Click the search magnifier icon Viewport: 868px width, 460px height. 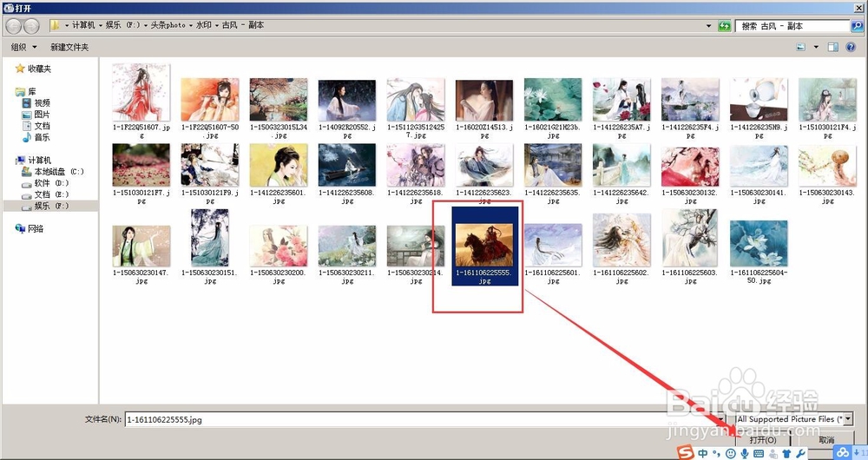click(x=857, y=25)
